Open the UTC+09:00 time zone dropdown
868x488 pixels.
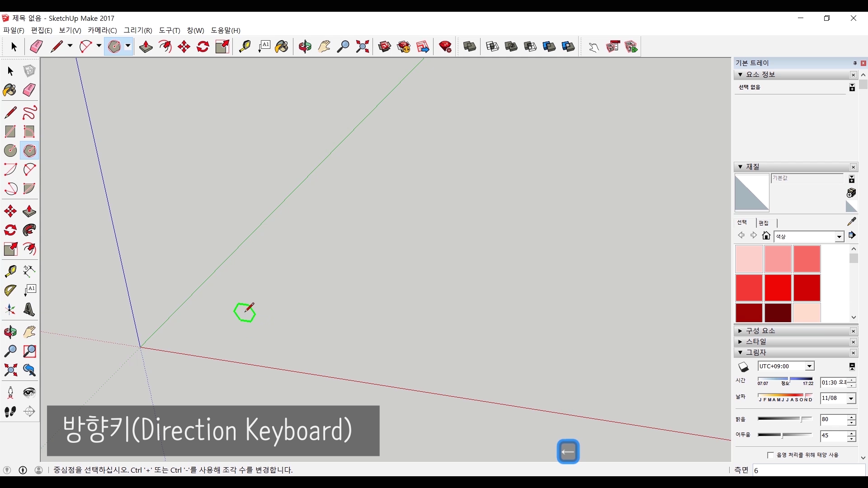[809, 366]
